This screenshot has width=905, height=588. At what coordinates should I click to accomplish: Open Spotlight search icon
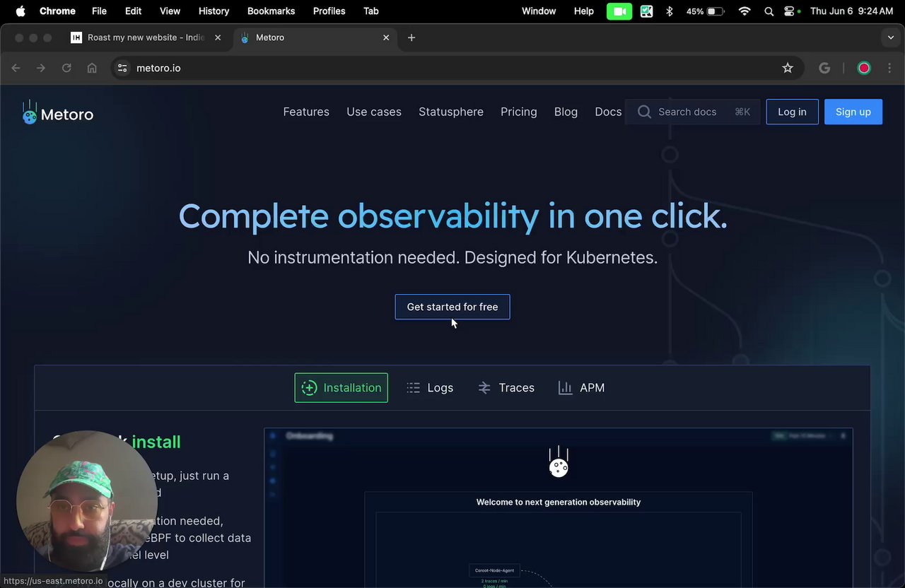pos(769,11)
